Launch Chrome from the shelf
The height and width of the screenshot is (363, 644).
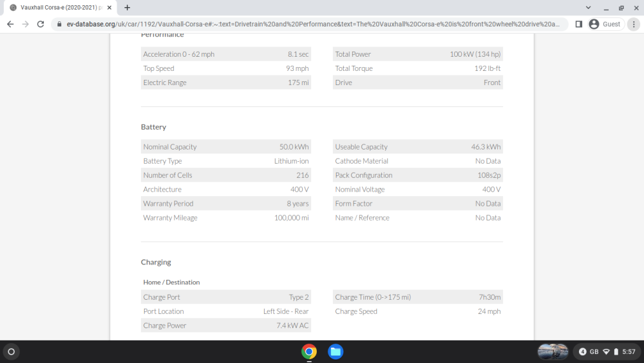309,351
